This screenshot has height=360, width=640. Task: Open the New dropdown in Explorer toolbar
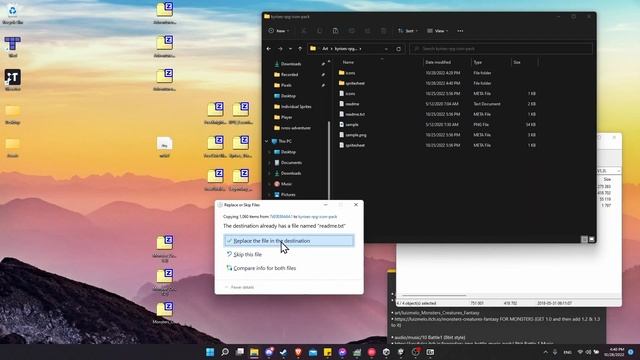point(279,31)
